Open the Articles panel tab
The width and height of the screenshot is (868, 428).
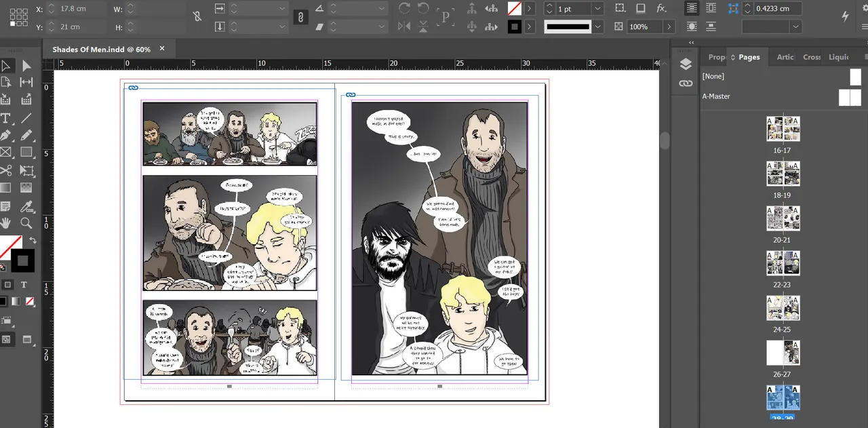[x=785, y=57]
